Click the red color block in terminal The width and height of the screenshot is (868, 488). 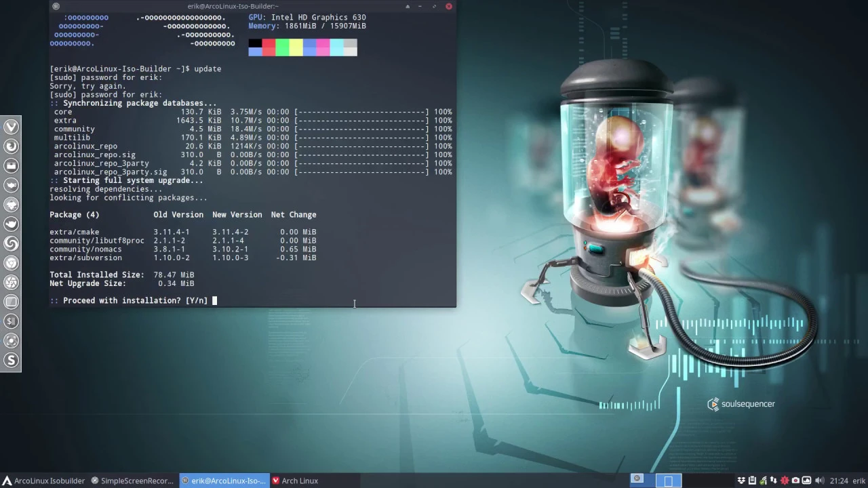(269, 47)
